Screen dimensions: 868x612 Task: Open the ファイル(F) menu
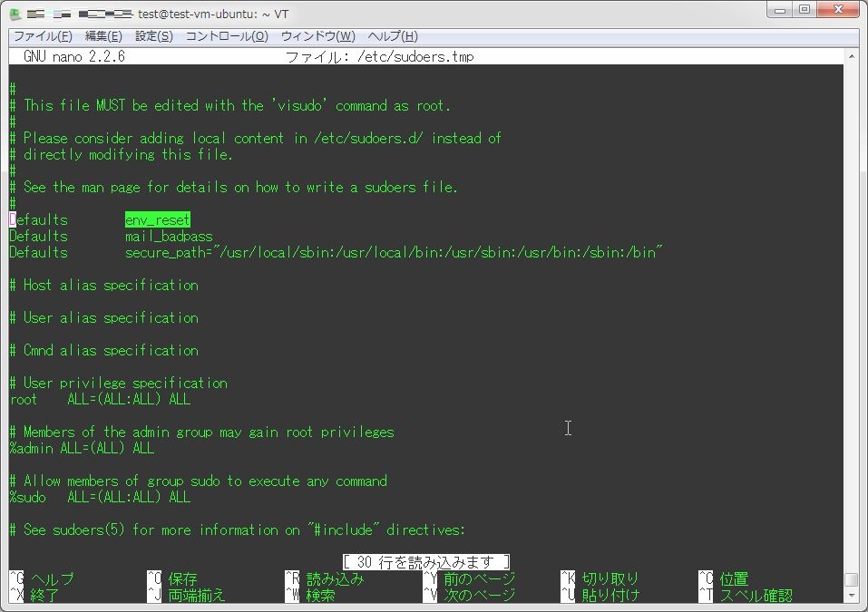(43, 36)
